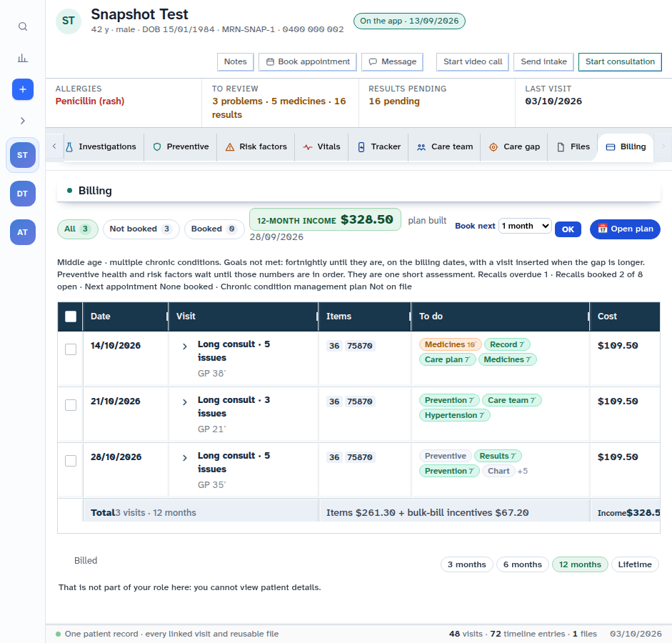Viewport: 672px width, 643px height.
Task: Click the 'On the app' status badge
Action: pyautogui.click(x=409, y=21)
